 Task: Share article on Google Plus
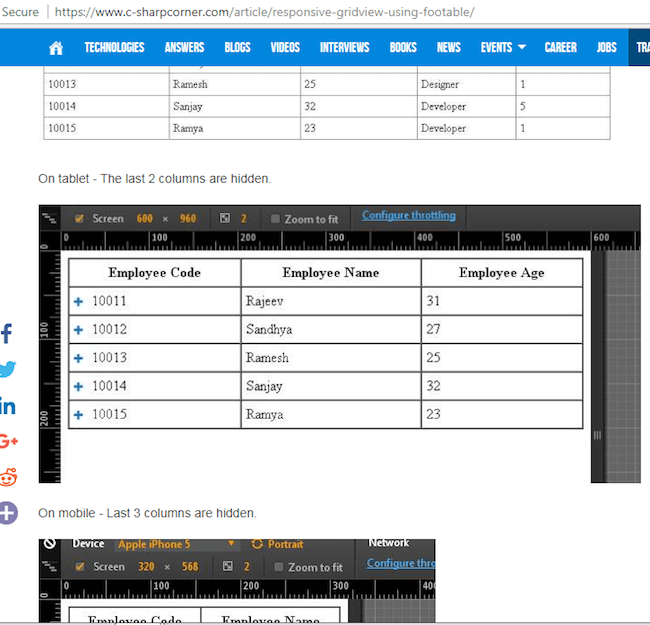[x=8, y=441]
